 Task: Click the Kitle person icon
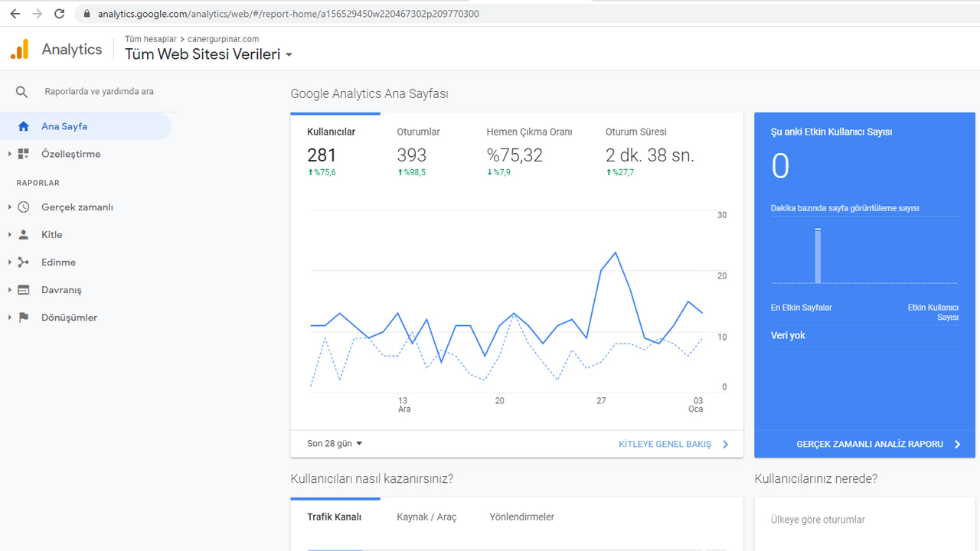24,235
